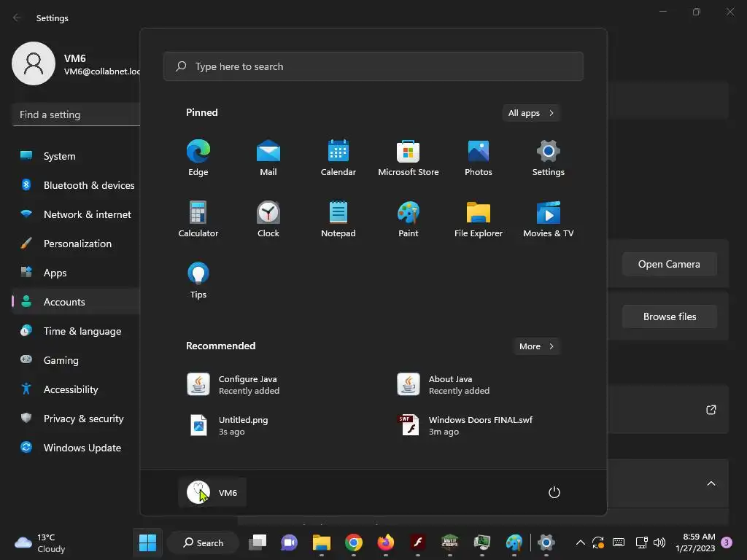
Task: Collapse the expanded section chevron in Settings
Action: click(711, 483)
